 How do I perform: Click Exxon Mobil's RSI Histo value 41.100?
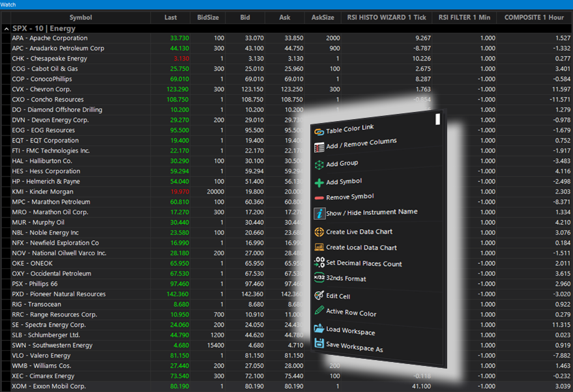pos(421,386)
